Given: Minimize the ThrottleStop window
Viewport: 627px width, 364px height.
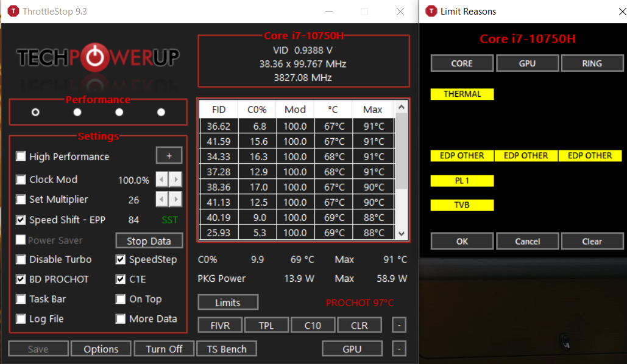Looking at the screenshot, I should [329, 12].
